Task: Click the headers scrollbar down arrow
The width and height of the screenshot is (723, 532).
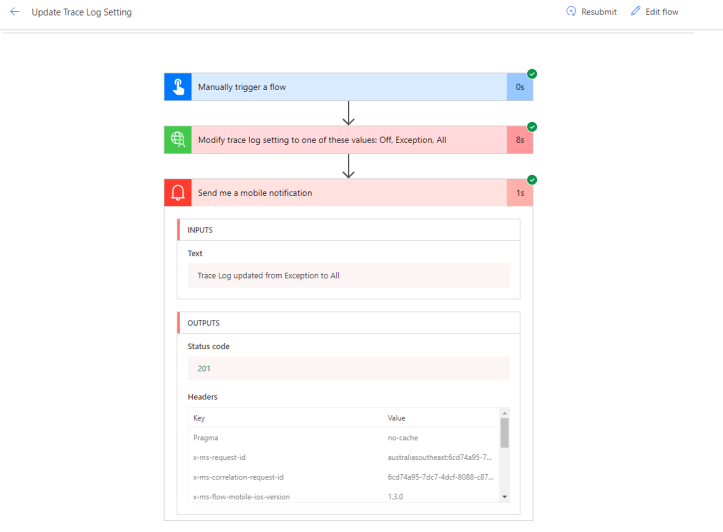Action: point(504,497)
